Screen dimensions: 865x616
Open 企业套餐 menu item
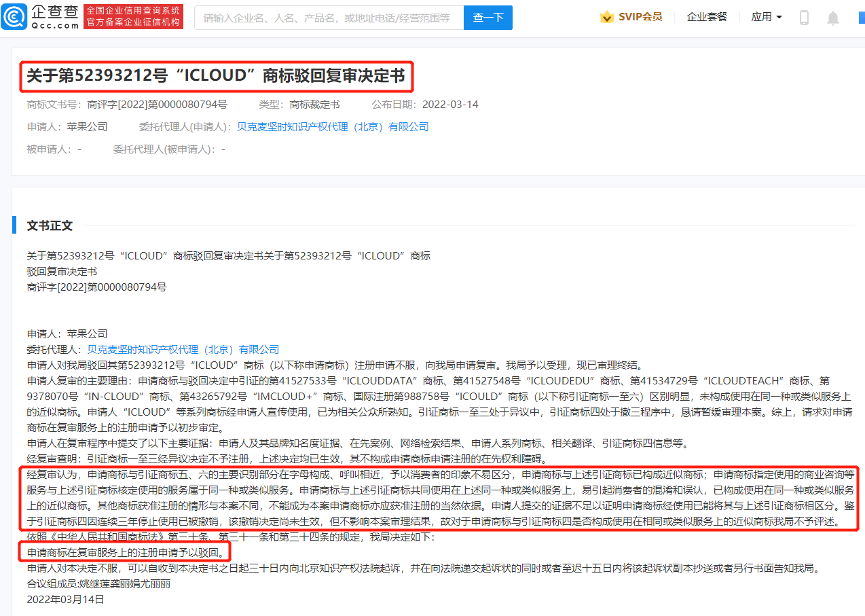pyautogui.click(x=707, y=17)
